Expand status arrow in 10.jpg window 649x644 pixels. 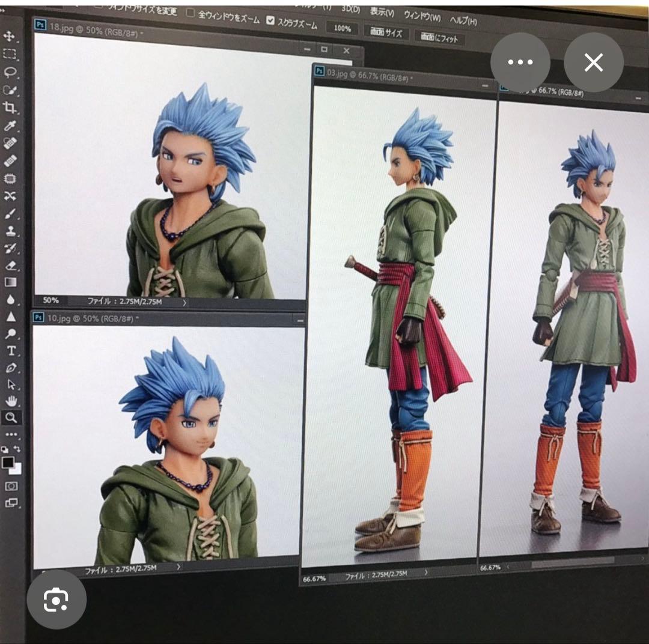[x=178, y=567]
